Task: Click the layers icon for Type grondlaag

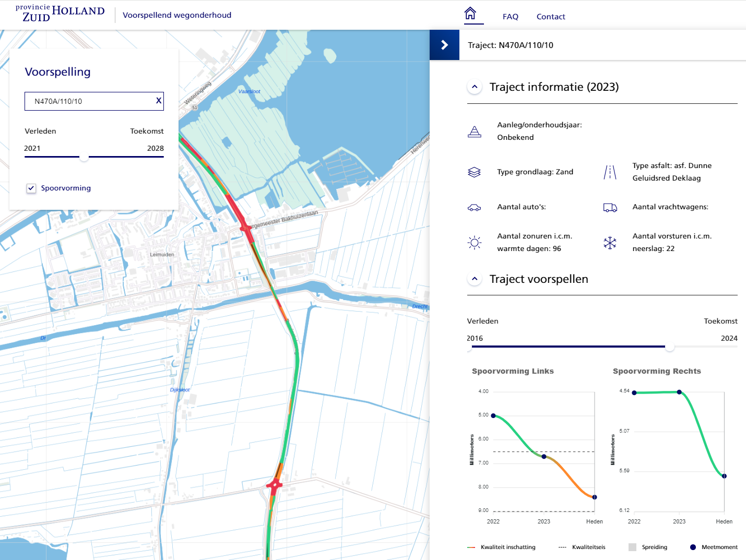Action: pos(474,172)
